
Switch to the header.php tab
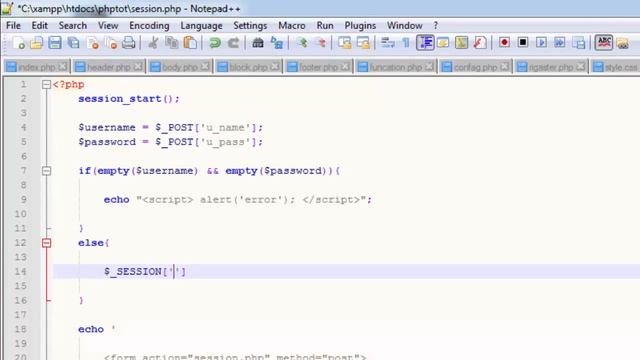tap(109, 67)
